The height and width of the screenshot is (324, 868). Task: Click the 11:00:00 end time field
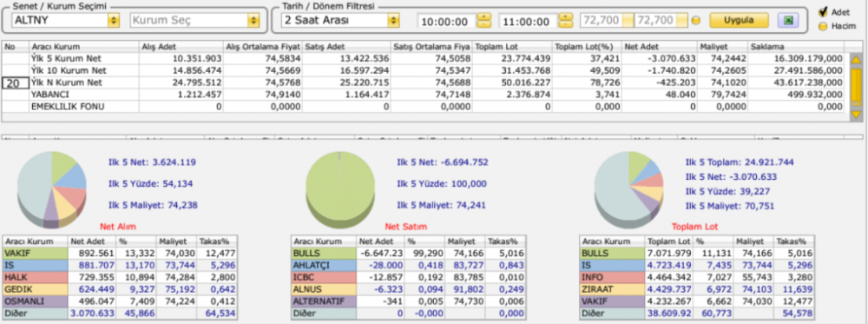[529, 21]
